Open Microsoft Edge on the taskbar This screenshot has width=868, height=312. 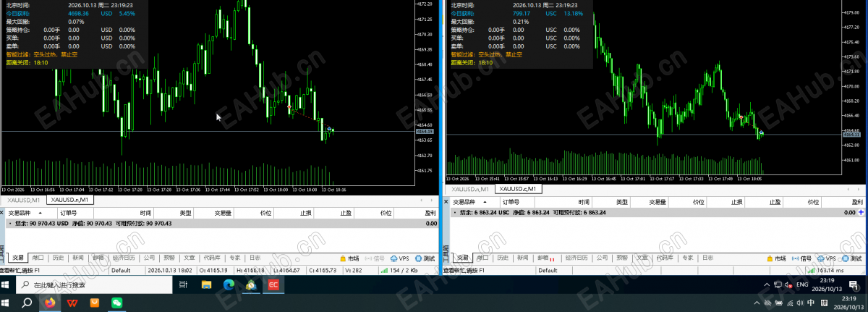click(229, 284)
